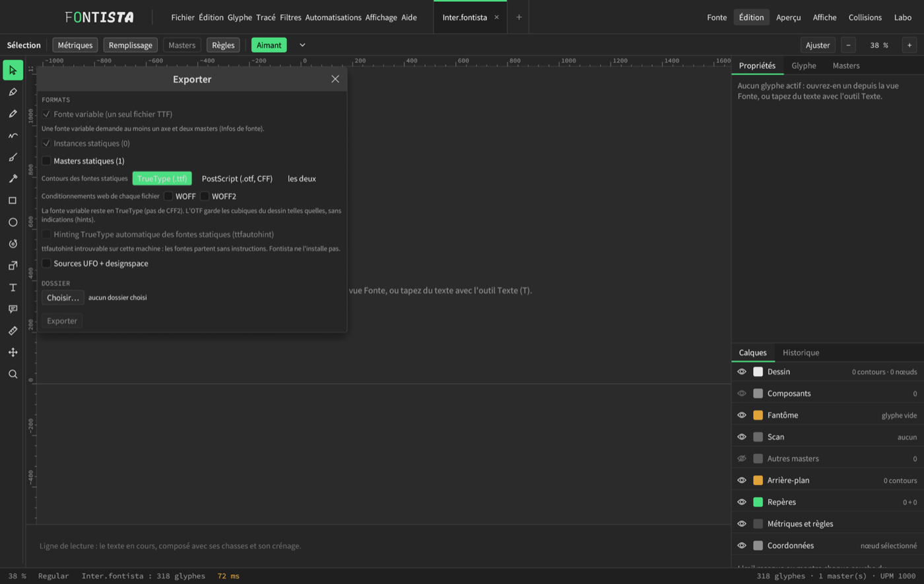This screenshot has width=924, height=584.
Task: Toggle the Repères layer eye
Action: pos(742,502)
